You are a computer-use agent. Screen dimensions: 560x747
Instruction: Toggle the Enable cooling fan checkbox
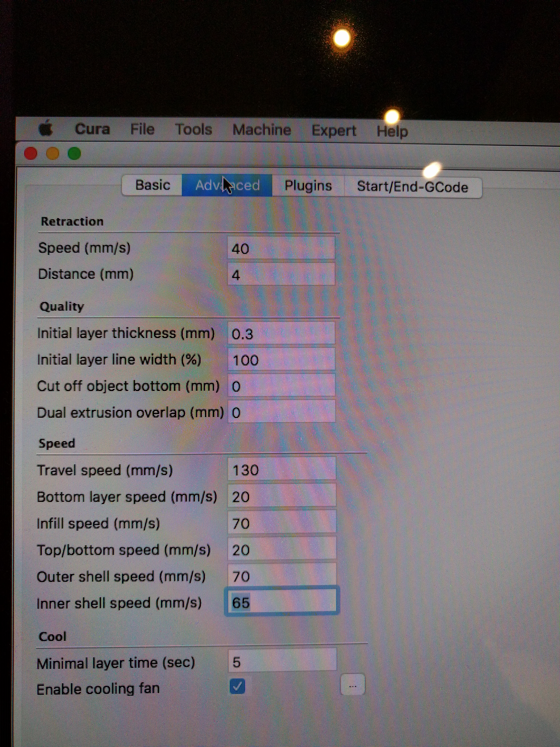pos(237,687)
